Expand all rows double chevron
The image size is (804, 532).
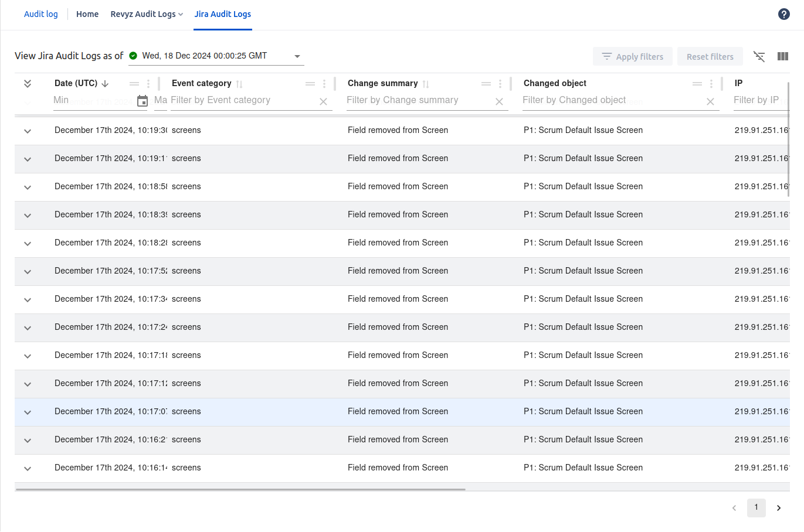(28, 84)
